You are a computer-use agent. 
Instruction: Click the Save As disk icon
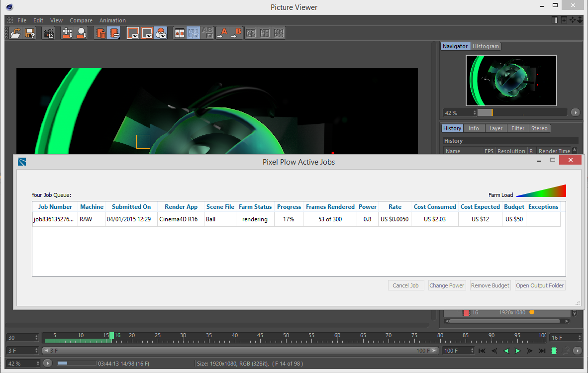coord(30,33)
